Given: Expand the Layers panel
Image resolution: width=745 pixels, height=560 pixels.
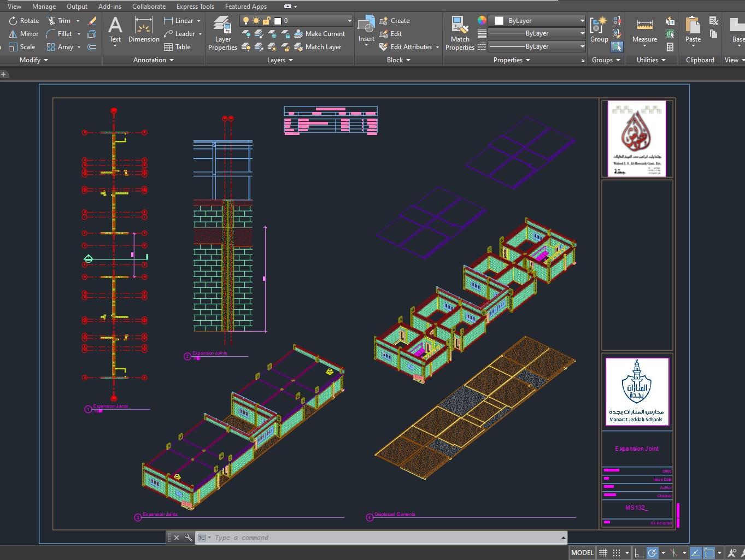Looking at the screenshot, I should [x=280, y=60].
